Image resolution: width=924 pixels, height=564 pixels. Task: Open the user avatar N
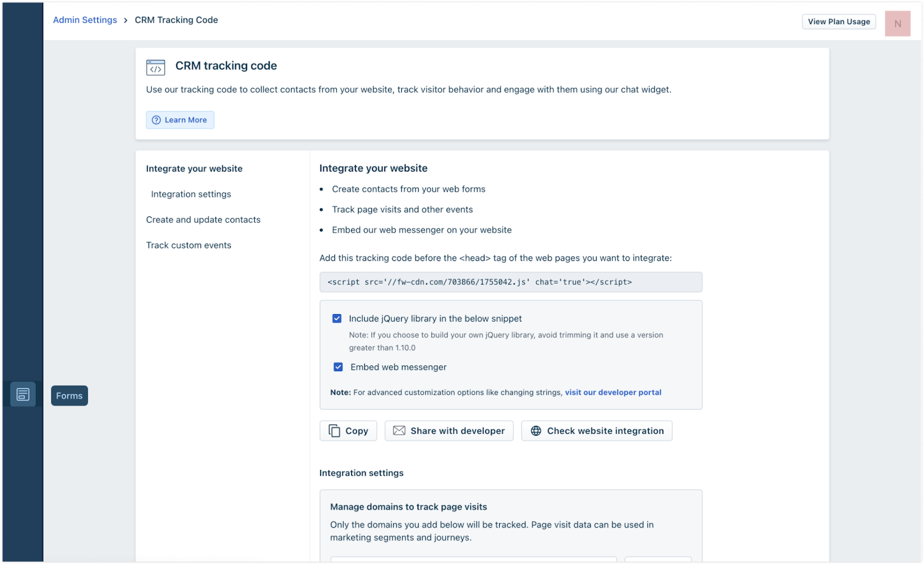897,24
